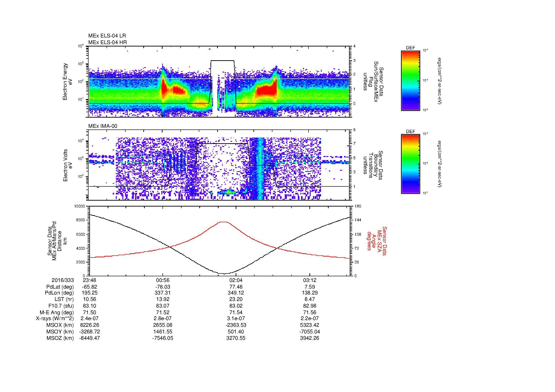Click the 10000 altitude axis tick
Image resolution: width=555 pixels, height=392 pixels.
tap(79, 206)
